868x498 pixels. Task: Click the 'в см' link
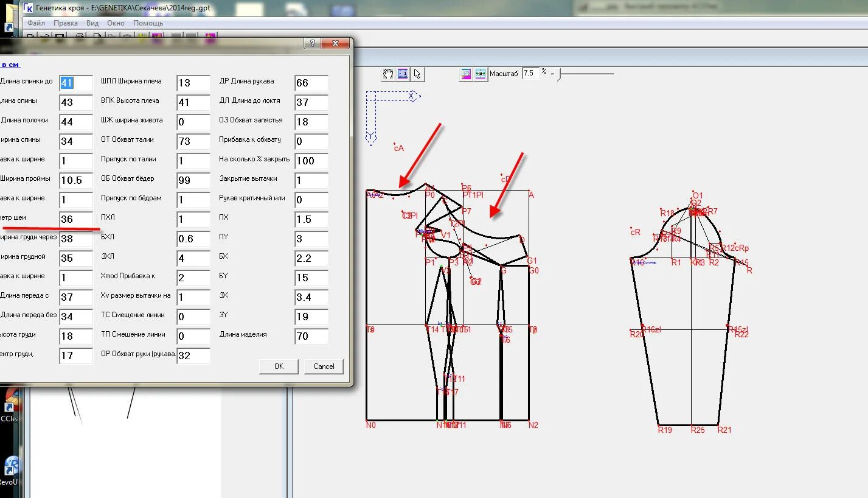click(10, 65)
